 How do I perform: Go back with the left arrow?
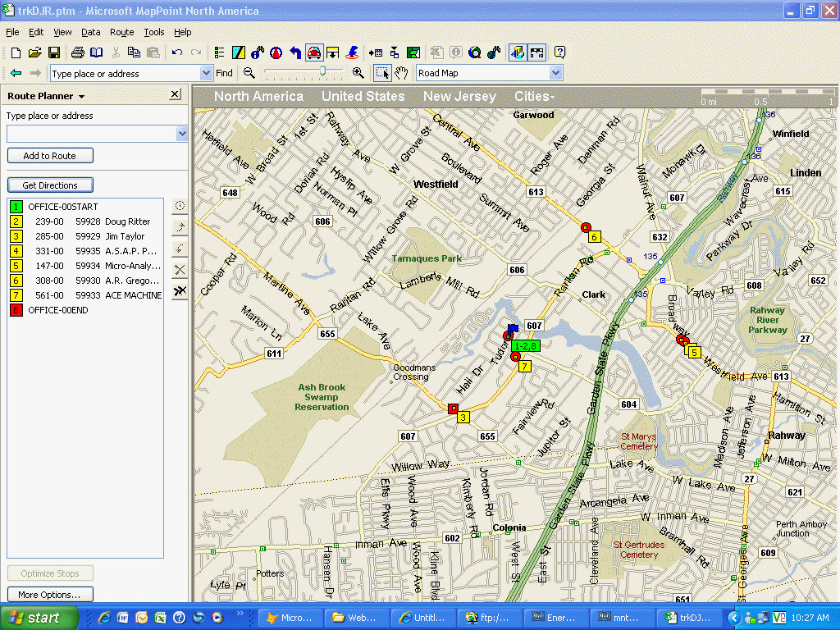pos(16,73)
